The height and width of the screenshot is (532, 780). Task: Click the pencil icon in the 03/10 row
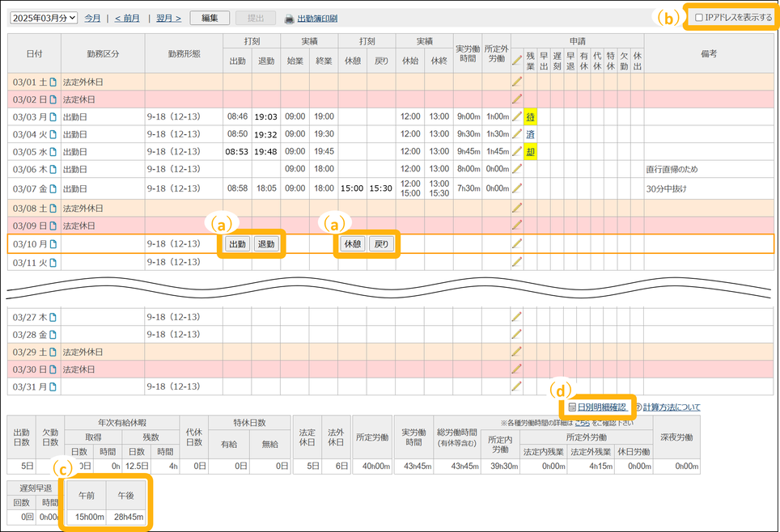517,243
